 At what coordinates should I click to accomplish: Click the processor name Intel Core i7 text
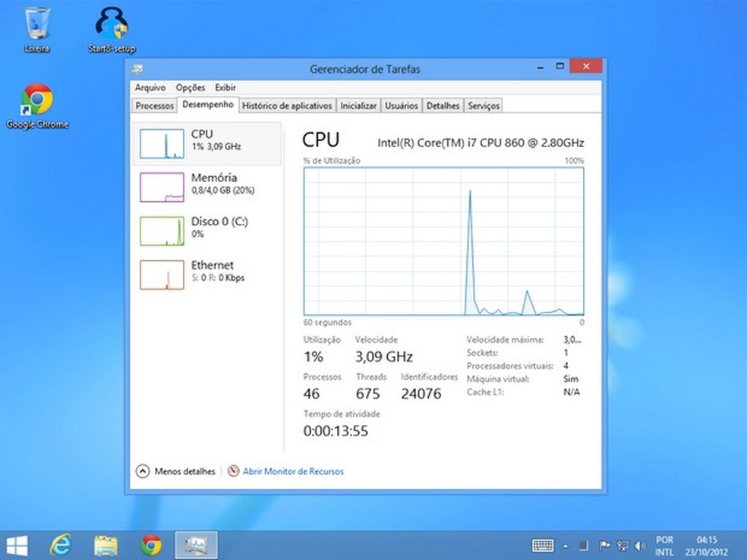pos(481,143)
